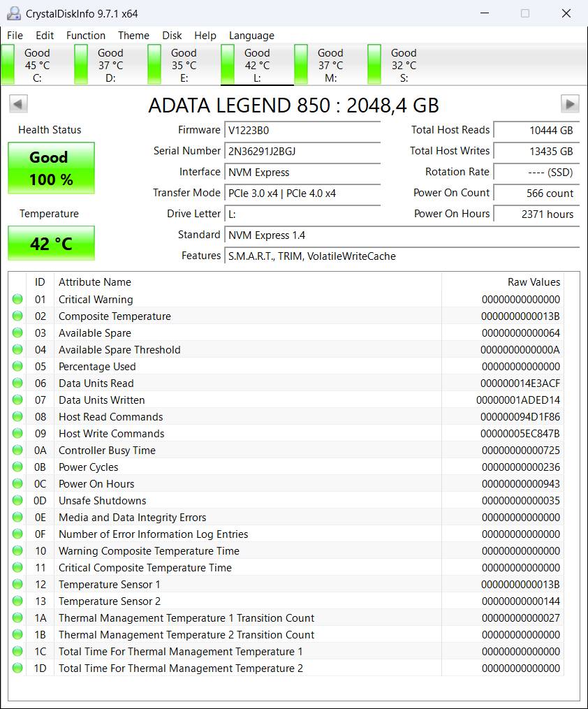Click the Serial Number field 2N36291J2BGJ

click(302, 152)
